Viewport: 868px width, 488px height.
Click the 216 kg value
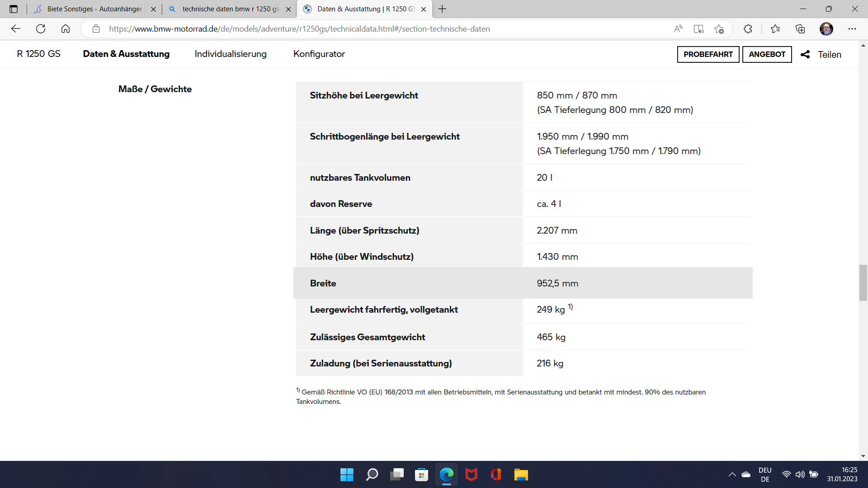tap(550, 363)
